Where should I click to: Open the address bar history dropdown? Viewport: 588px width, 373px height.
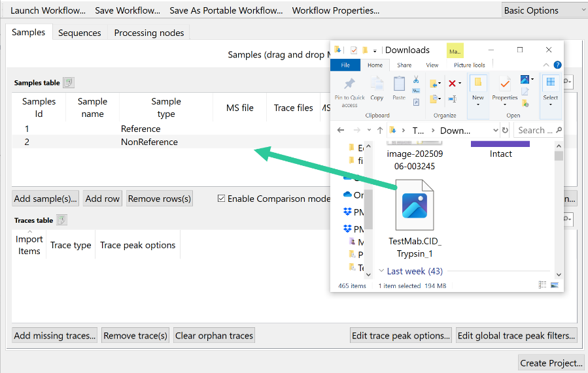(x=495, y=130)
